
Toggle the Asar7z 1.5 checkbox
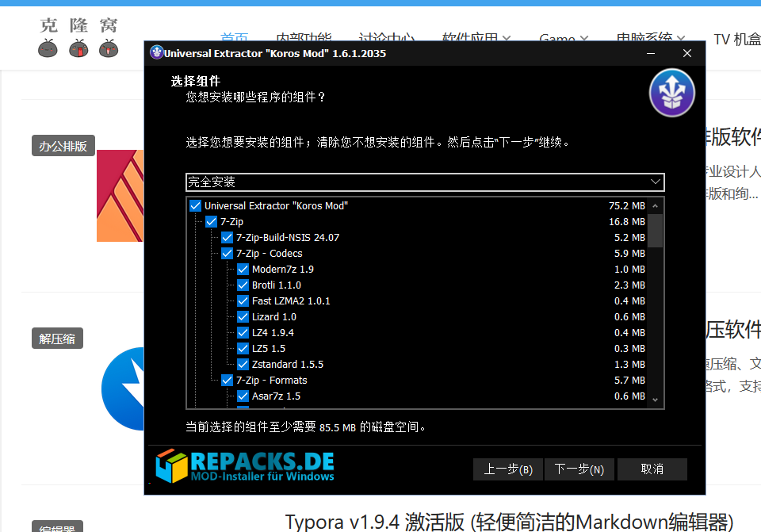(x=243, y=396)
